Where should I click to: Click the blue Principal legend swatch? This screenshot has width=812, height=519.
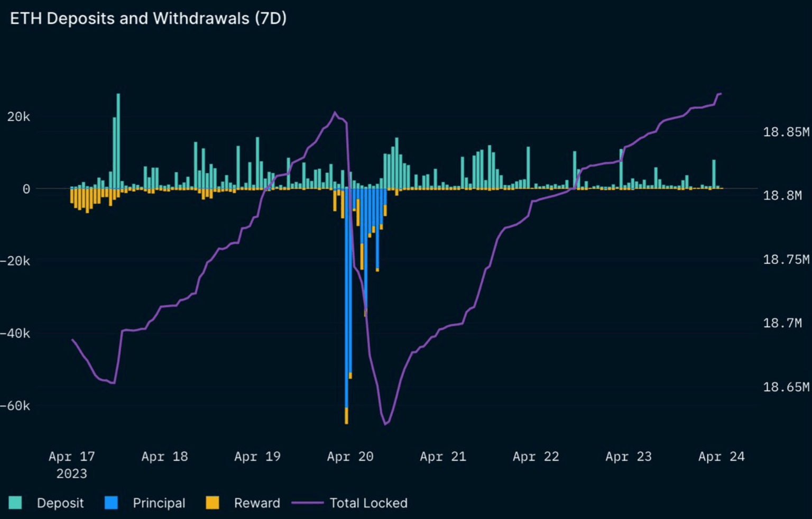(110, 503)
